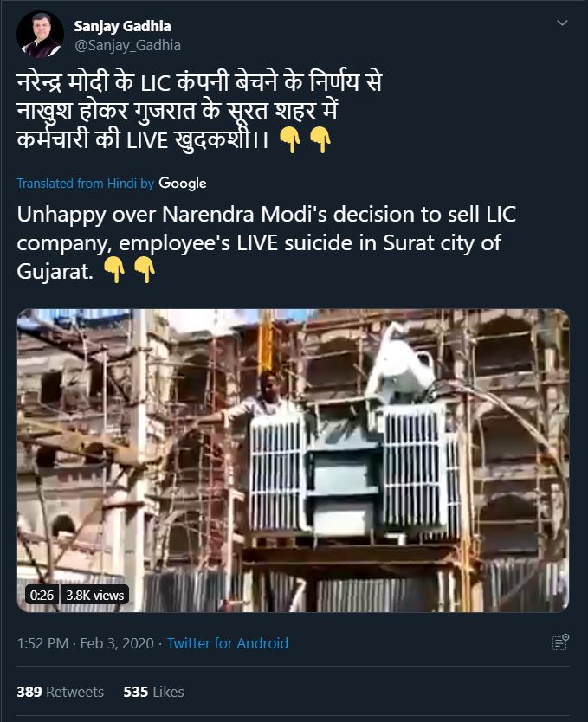The height and width of the screenshot is (722, 588).
Task: Open the 1:52 PM Feb 3, 2020 timestamp
Action: point(86,643)
